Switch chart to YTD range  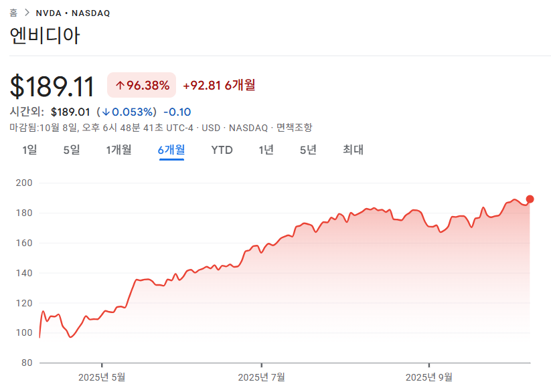(x=222, y=150)
